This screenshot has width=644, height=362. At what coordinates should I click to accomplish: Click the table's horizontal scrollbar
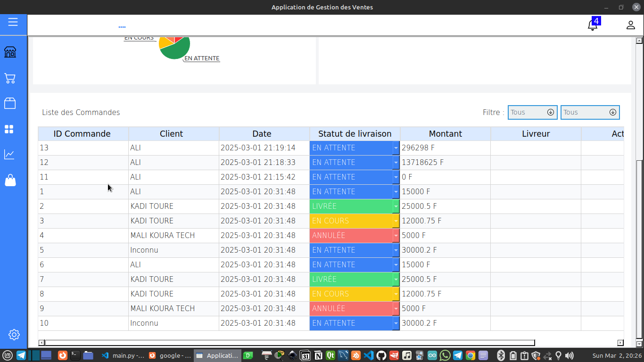pyautogui.click(x=289, y=343)
